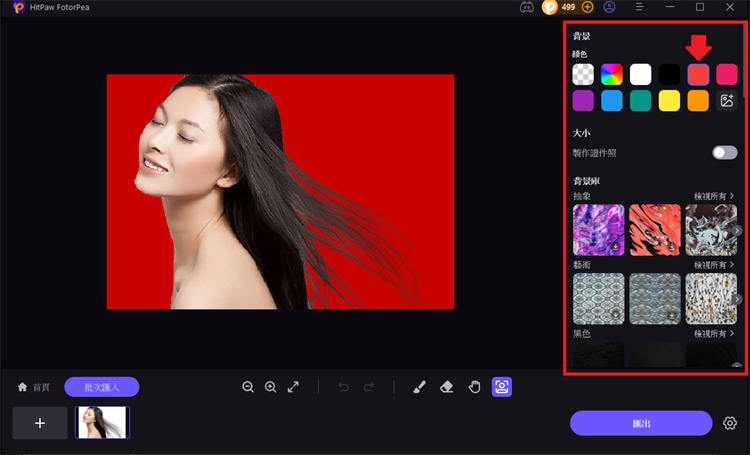Undo the last action
750x455 pixels.
coord(343,387)
